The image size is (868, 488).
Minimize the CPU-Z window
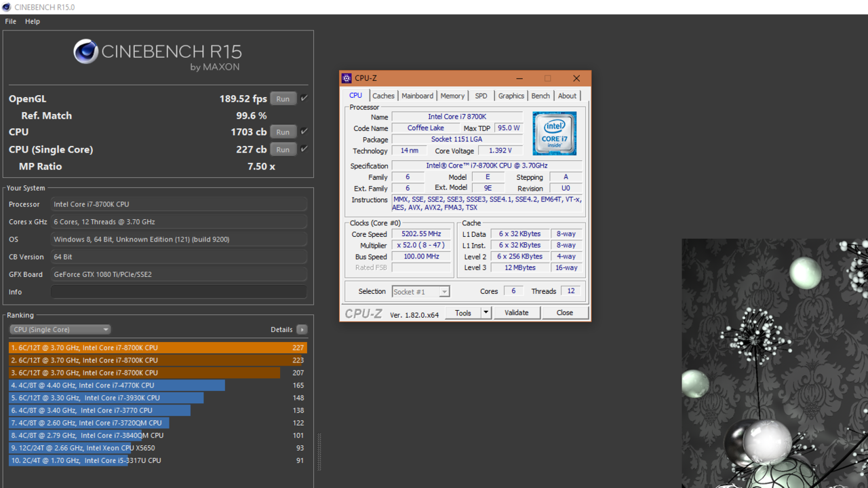(519, 78)
